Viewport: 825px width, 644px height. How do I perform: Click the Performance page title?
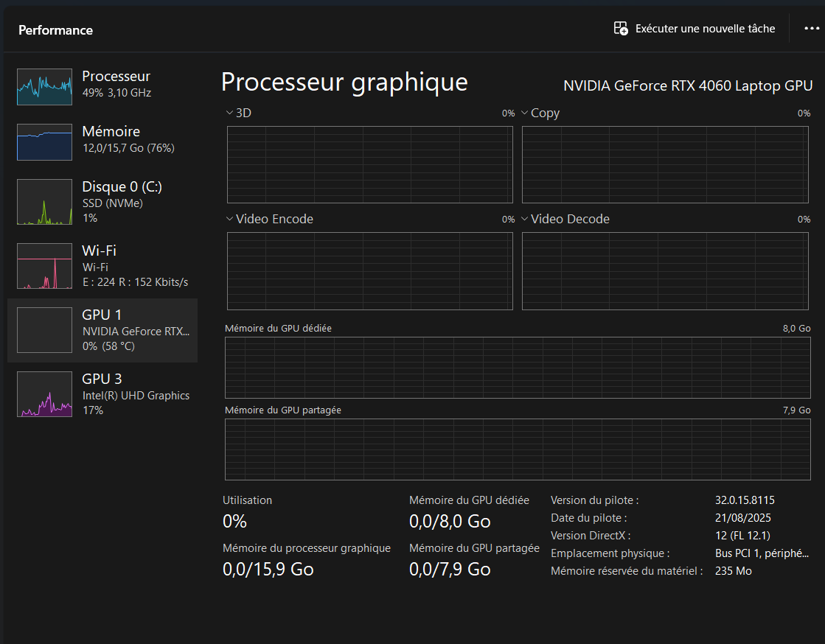click(55, 30)
